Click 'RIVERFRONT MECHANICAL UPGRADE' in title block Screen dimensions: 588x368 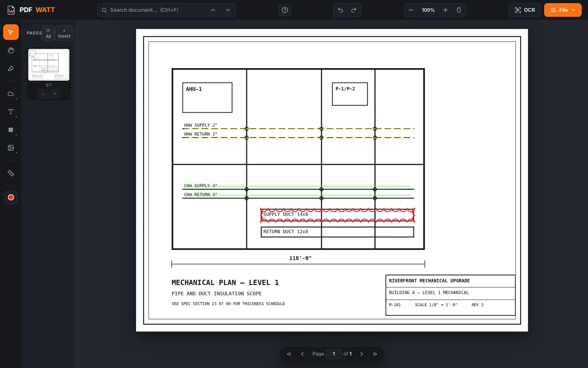[x=429, y=281]
